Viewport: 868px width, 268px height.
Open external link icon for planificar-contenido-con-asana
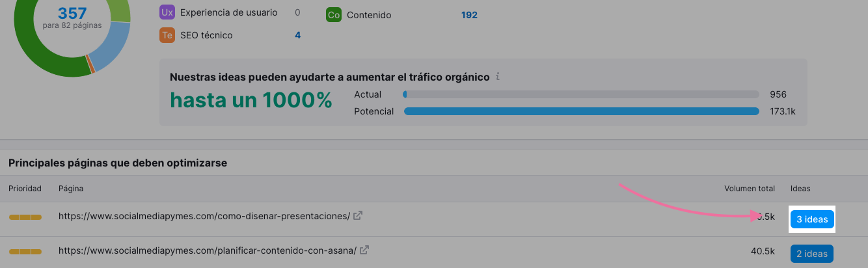pos(364,250)
